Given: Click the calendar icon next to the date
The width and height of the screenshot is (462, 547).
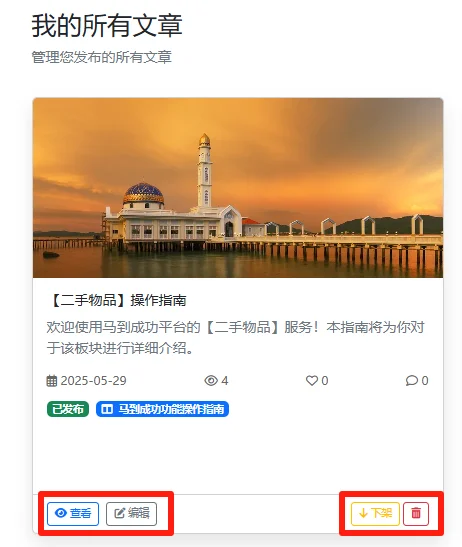Looking at the screenshot, I should (52, 381).
